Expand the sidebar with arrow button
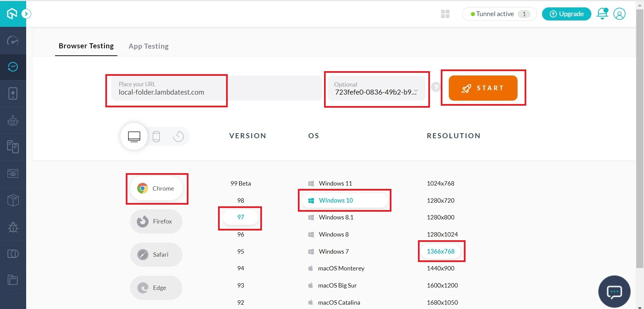The width and height of the screenshot is (644, 309). [x=26, y=14]
